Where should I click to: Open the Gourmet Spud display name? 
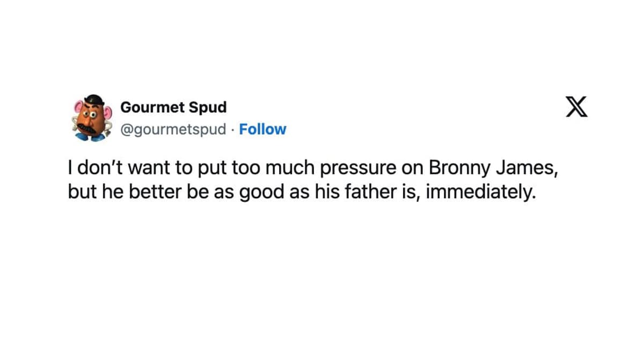click(173, 107)
